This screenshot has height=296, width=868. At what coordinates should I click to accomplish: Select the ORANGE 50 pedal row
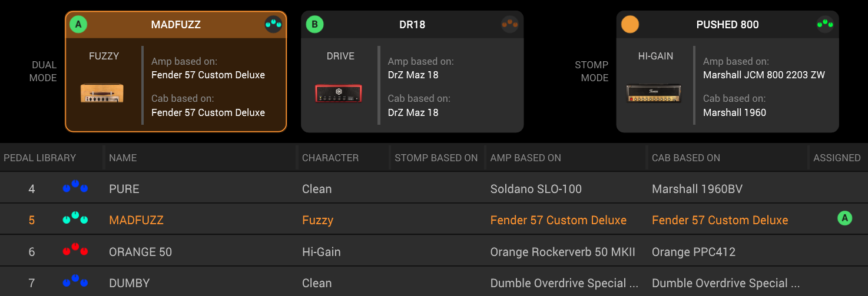pyautogui.click(x=140, y=252)
